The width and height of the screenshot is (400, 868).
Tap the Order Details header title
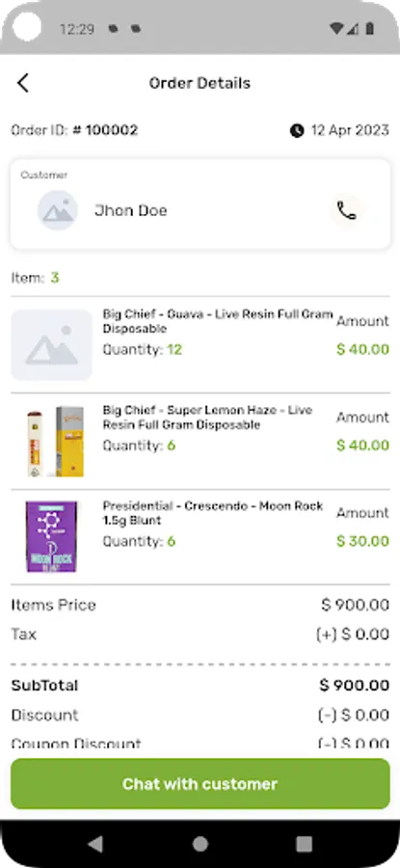[x=200, y=83]
